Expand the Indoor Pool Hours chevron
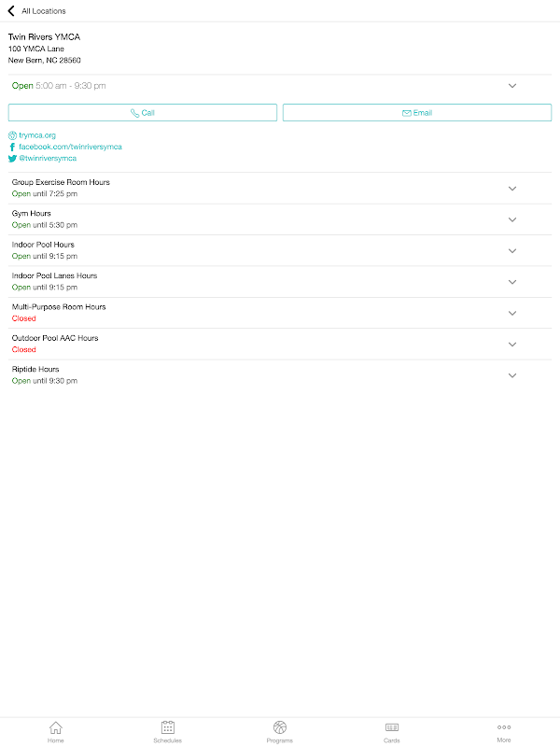The width and height of the screenshot is (560, 747). (512, 251)
